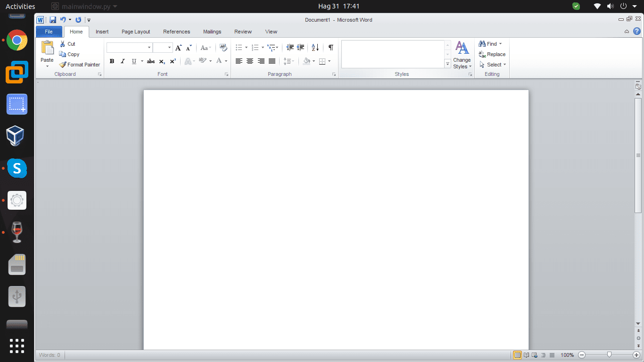644x362 pixels.
Task: Toggle Underline formatting
Action: [134, 61]
